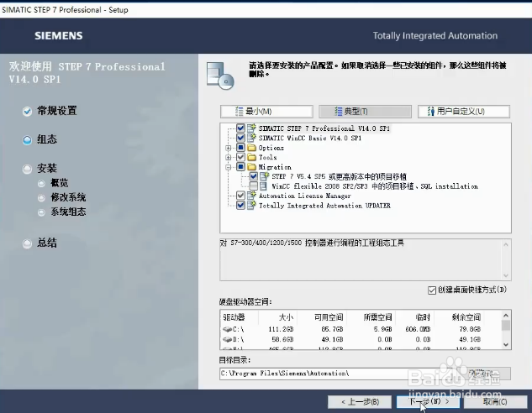Click the Options folder icon

pyautogui.click(x=251, y=148)
